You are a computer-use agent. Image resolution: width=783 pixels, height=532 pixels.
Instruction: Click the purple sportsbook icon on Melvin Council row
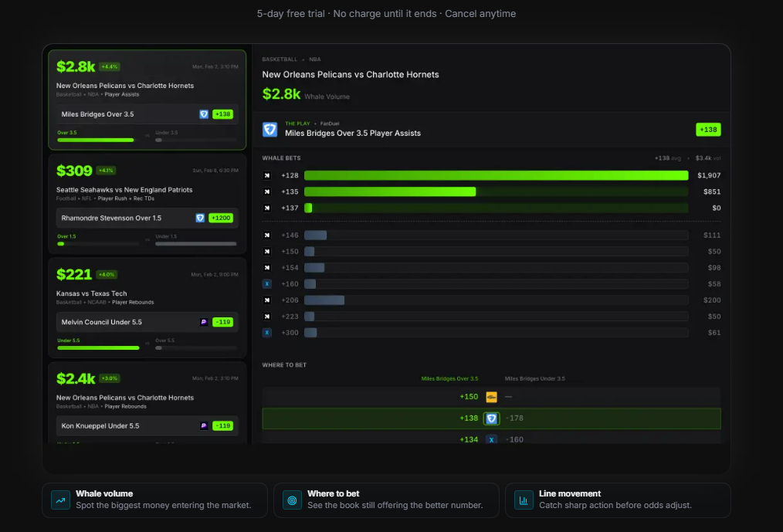pos(204,322)
